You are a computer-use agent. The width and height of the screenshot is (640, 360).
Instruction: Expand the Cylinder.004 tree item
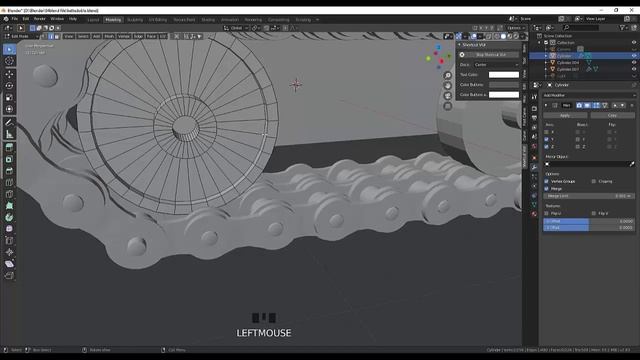[x=546, y=62]
